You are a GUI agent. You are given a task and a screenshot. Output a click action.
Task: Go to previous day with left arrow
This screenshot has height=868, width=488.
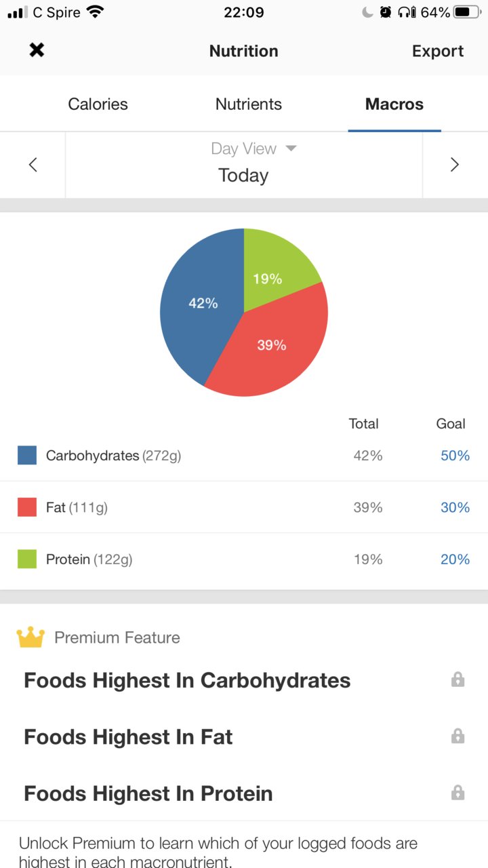(x=33, y=165)
